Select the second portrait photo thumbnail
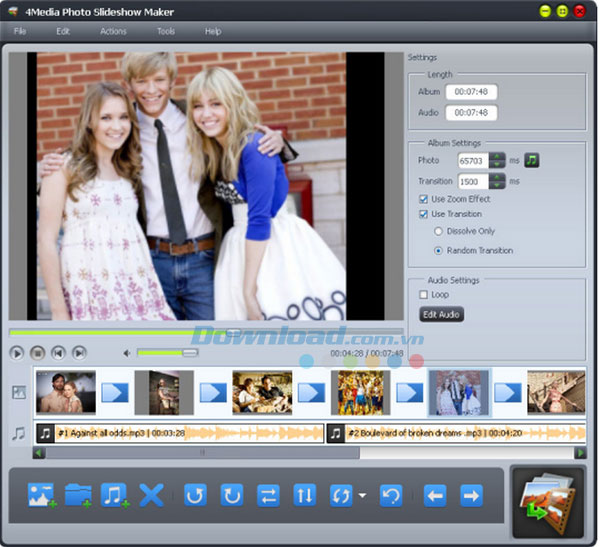This screenshot has height=547, width=600. pos(164,392)
